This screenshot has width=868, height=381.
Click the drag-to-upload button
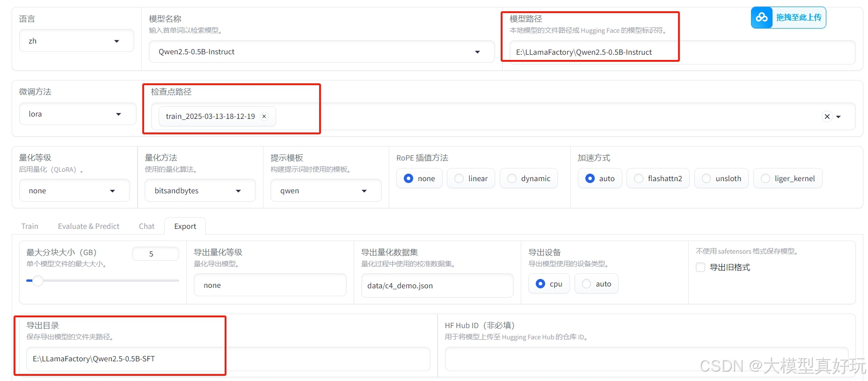point(788,17)
